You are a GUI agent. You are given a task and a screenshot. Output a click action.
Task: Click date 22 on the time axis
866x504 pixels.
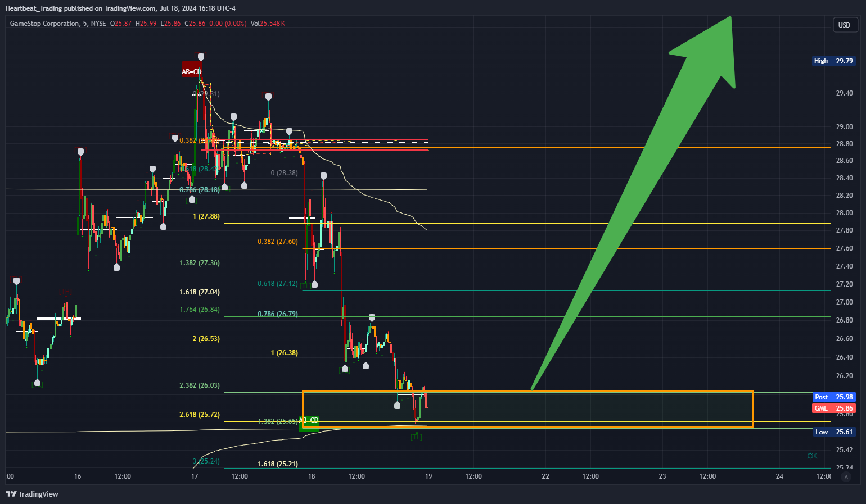(545, 476)
